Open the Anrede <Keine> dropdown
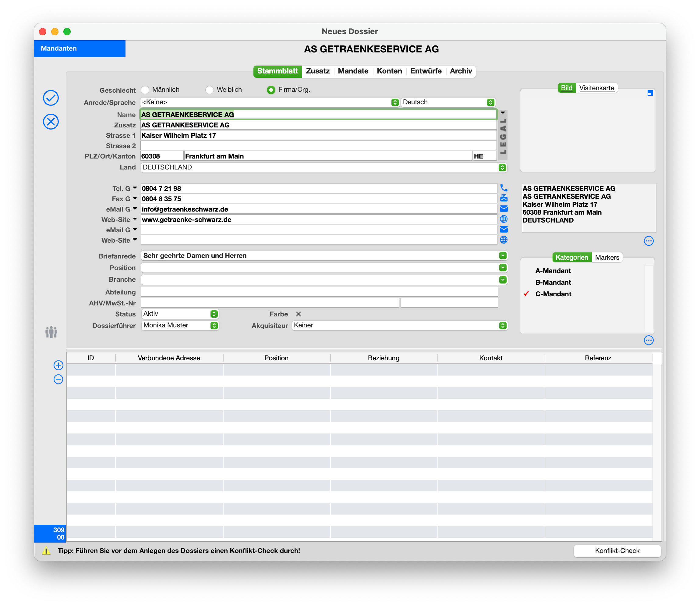 coord(270,102)
